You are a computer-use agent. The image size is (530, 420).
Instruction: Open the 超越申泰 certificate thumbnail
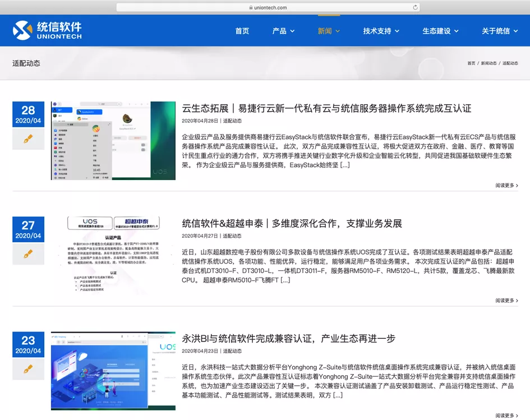click(x=113, y=256)
